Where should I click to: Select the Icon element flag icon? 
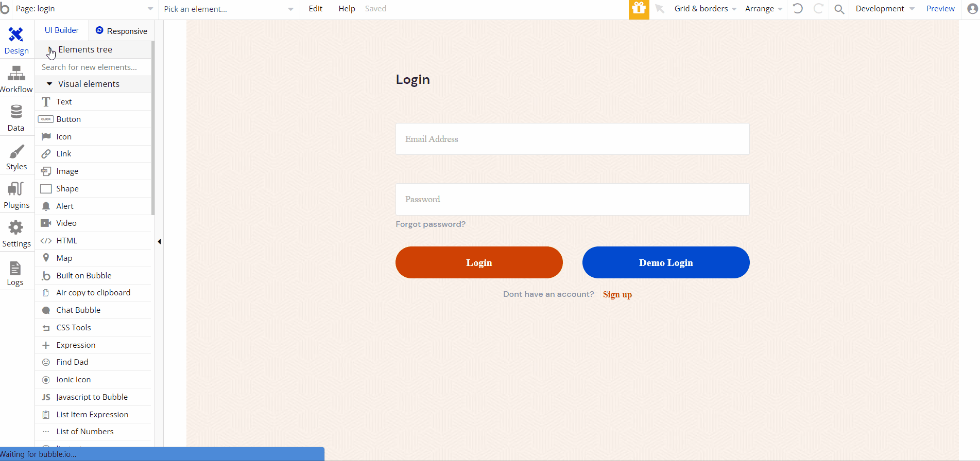click(46, 136)
